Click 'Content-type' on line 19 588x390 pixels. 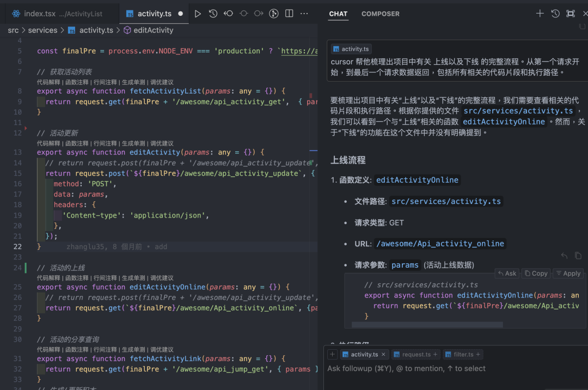tap(93, 215)
